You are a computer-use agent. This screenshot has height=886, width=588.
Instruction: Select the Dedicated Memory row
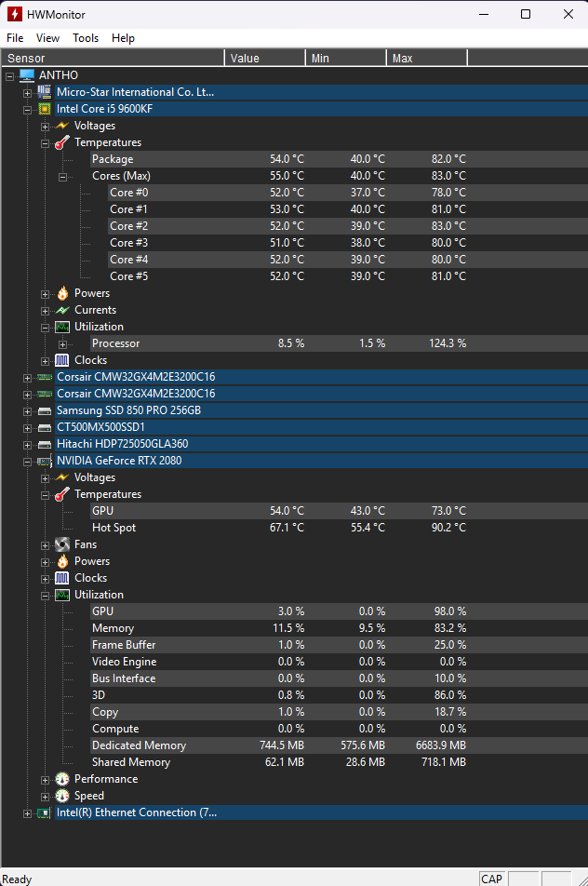coord(339,745)
